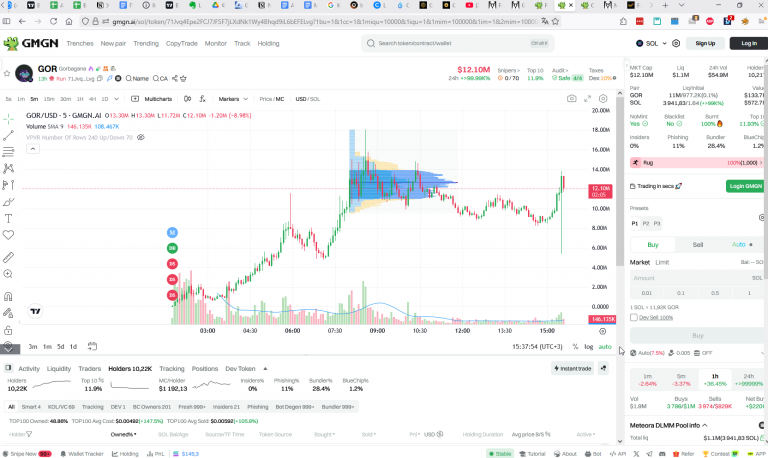
Task: Open the go-to-date calendar icon
Action: [x=92, y=346]
